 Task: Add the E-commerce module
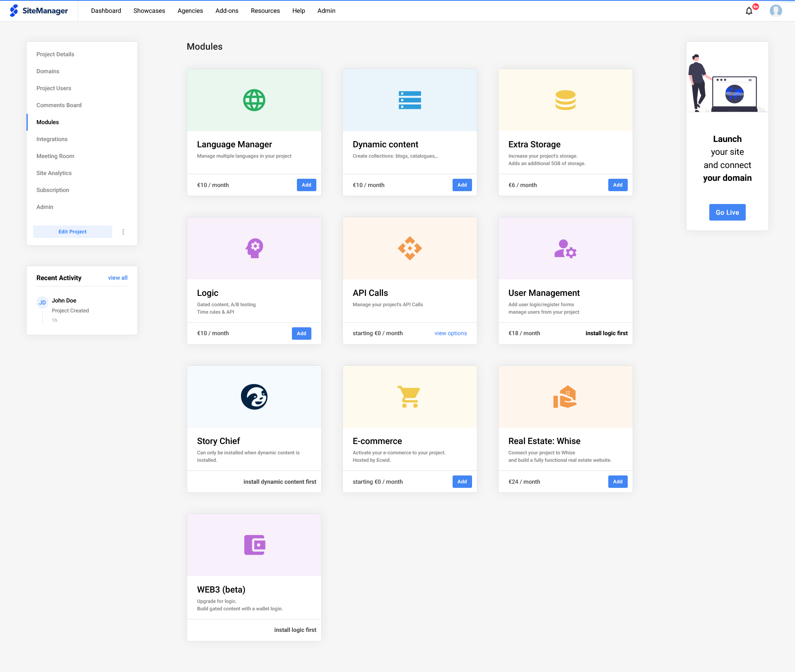[x=462, y=482]
